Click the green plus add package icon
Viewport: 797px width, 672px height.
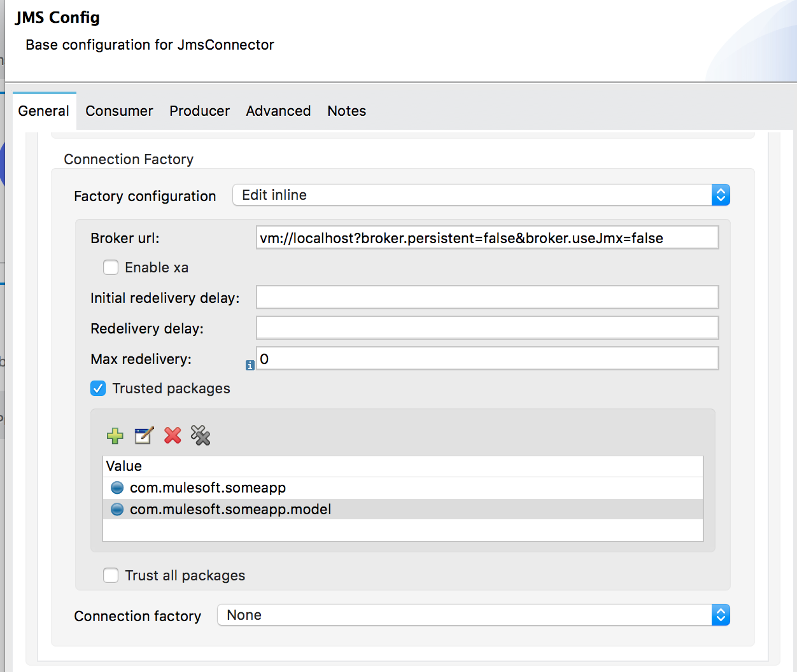pos(115,436)
